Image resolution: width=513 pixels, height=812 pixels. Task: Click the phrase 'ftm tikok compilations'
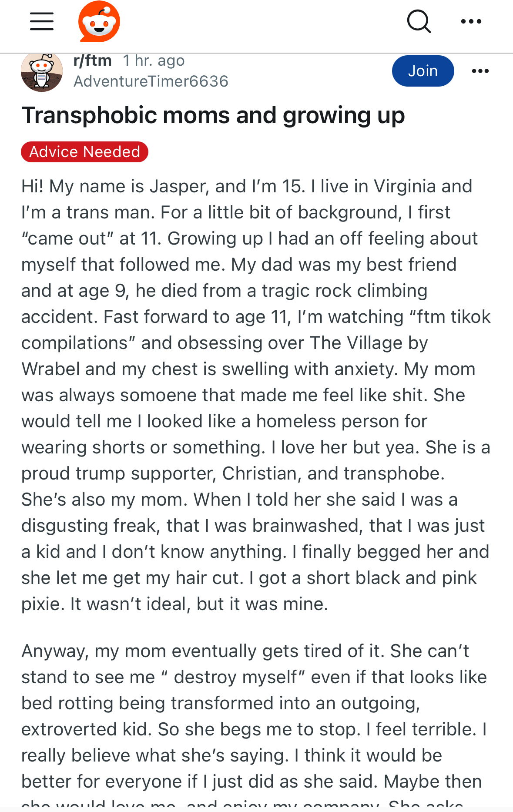[x=256, y=330]
